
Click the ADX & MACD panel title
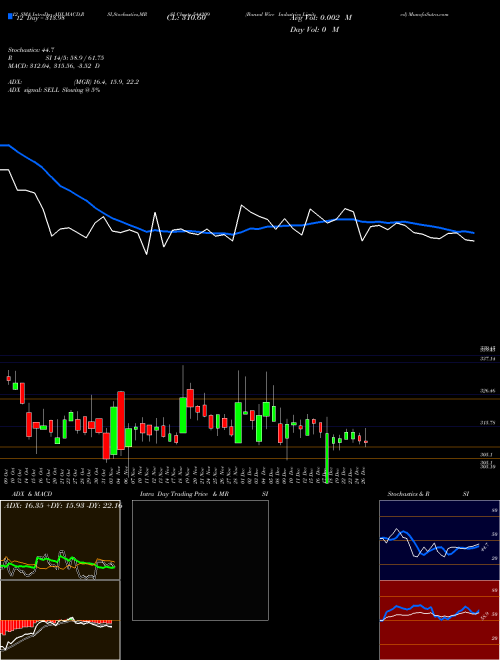tap(32, 494)
